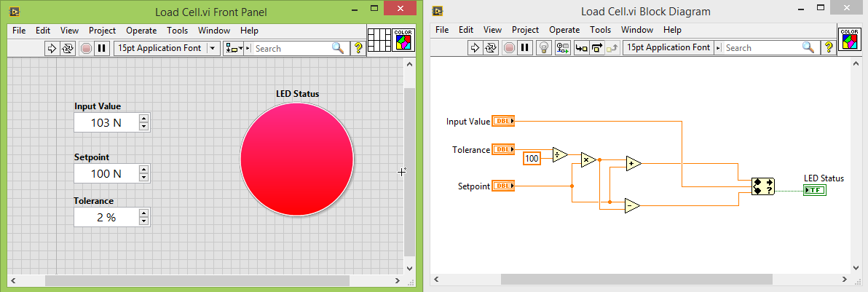The height and width of the screenshot is (292, 868).
Task: Click the 100 numeric constant
Action: 532,159
